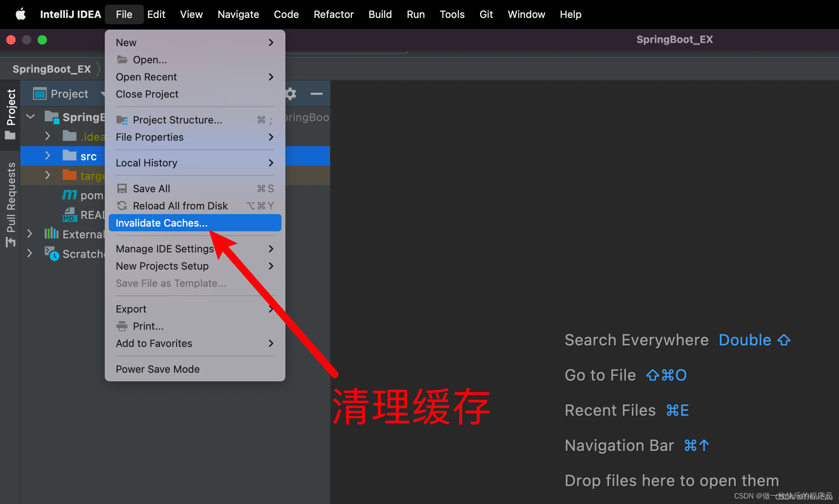Expand the Open Recent submenu arrow
Image resolution: width=839 pixels, height=504 pixels.
coord(271,77)
